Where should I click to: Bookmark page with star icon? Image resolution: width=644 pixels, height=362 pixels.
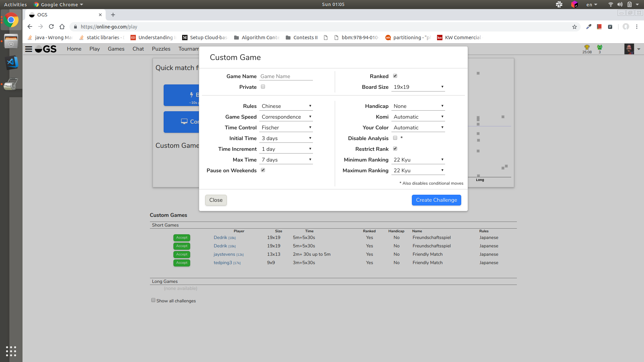coord(575,27)
